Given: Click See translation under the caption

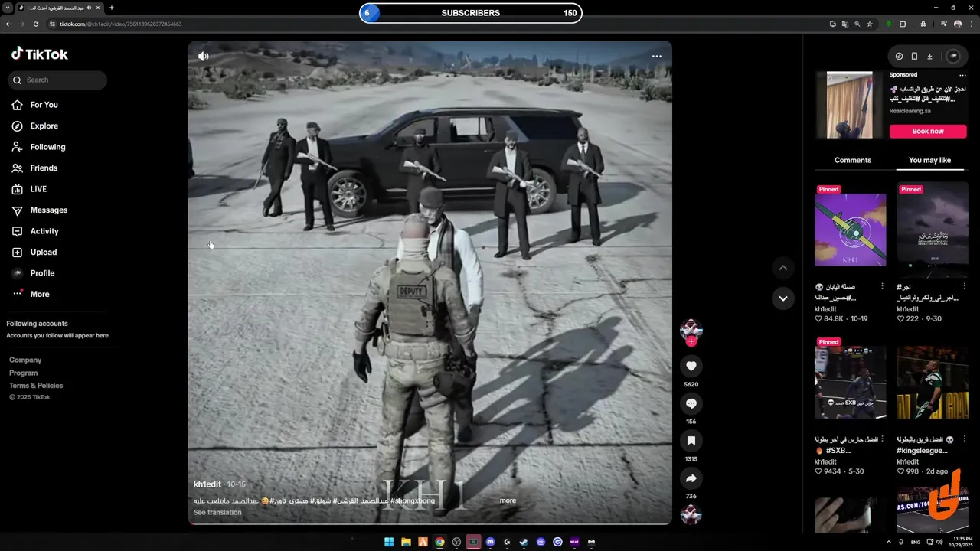Looking at the screenshot, I should click(217, 512).
